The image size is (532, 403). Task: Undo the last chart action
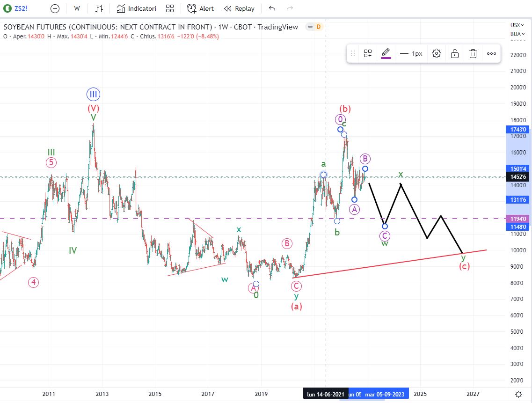click(272, 8)
